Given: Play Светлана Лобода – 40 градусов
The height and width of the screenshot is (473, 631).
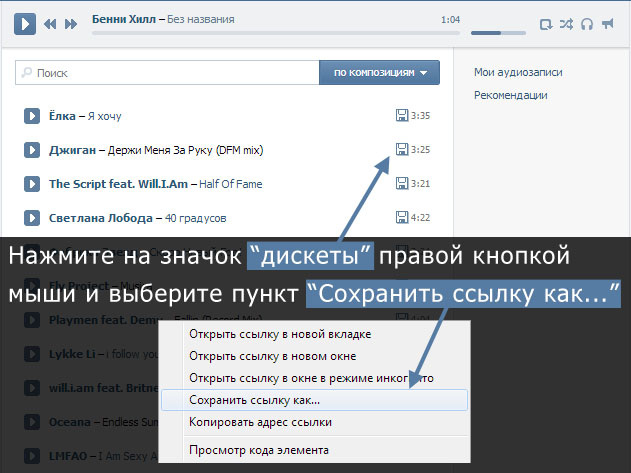Looking at the screenshot, I should [31, 218].
